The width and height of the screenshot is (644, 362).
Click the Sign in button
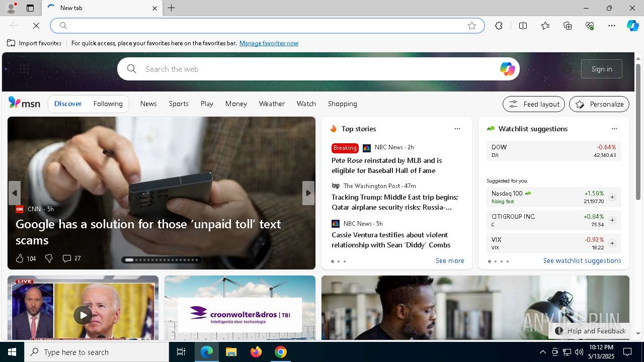pos(602,69)
